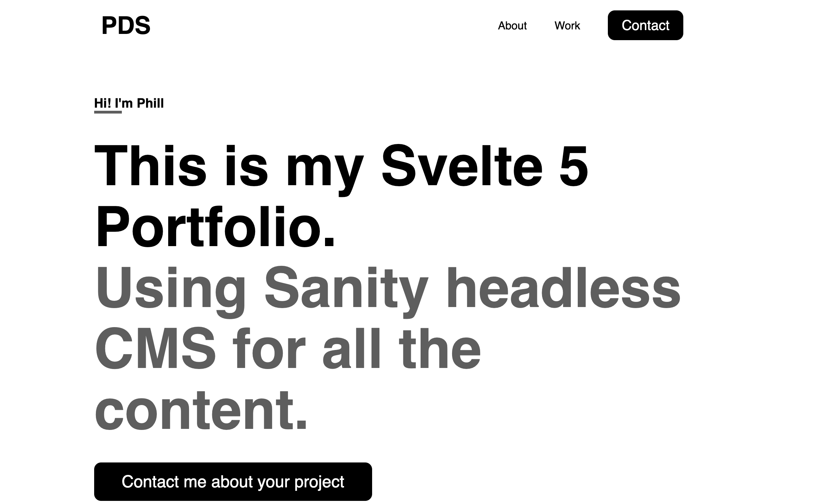
Task: Click the word 'Portfolio.' in the headline
Action: point(215,227)
